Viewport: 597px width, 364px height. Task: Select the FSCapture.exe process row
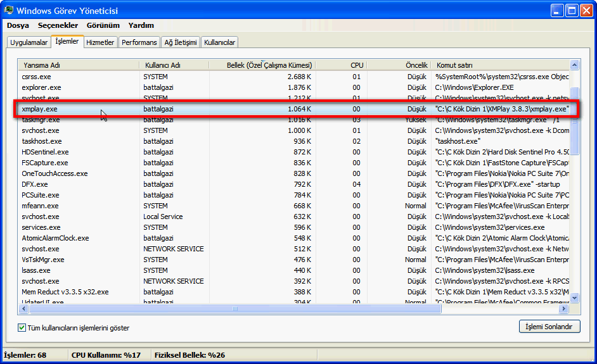click(294, 163)
